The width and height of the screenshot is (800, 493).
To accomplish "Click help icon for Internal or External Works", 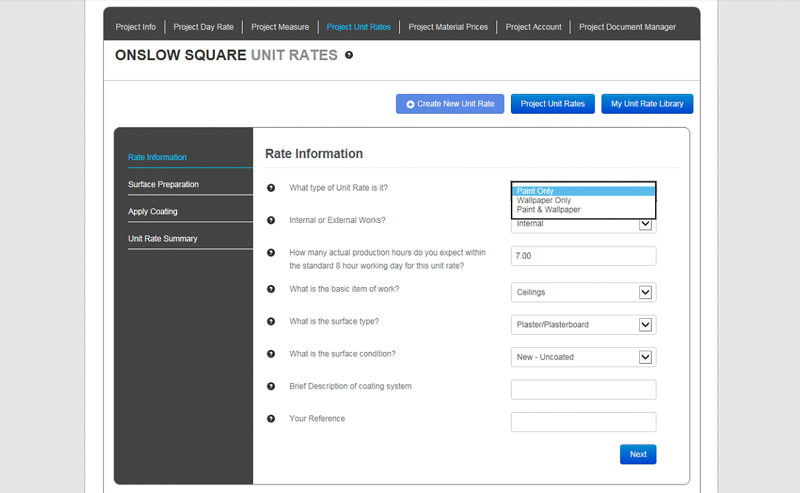I will [271, 220].
